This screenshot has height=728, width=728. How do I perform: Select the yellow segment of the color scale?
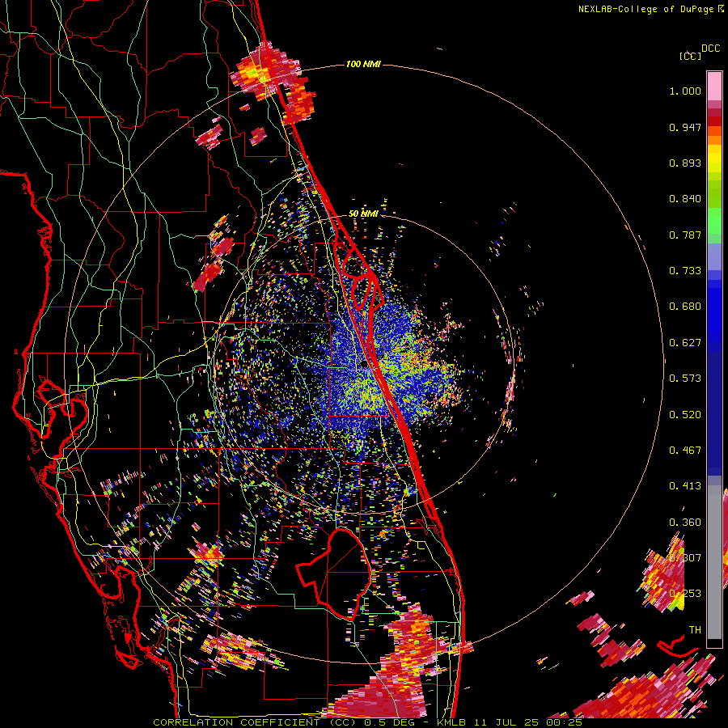click(714, 159)
